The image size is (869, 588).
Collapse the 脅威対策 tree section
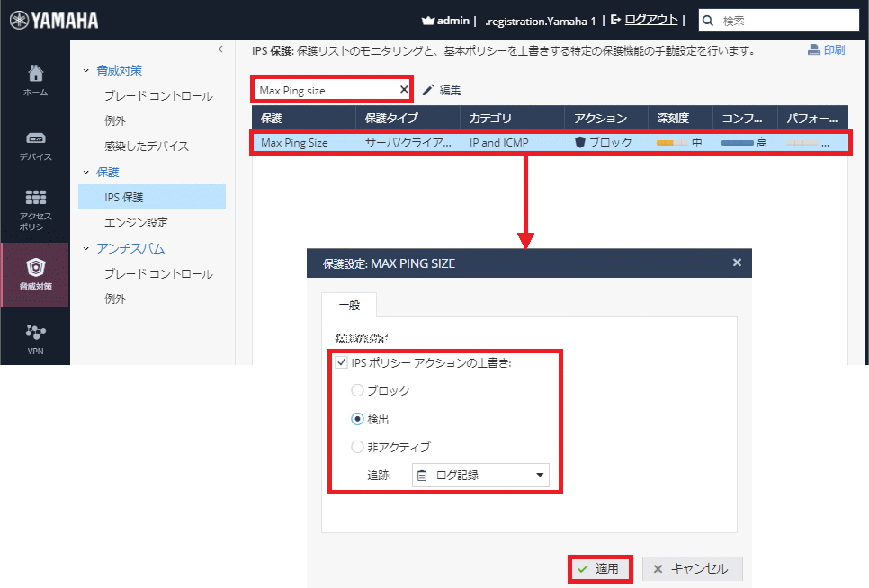86,70
